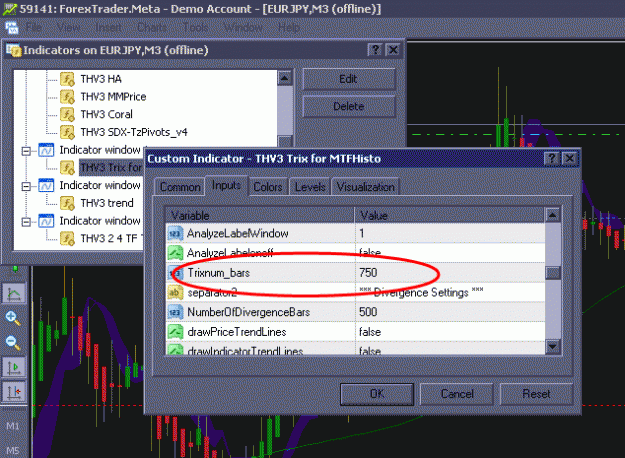
Task: Select THV3 HA indicator in tree
Action: click(x=101, y=79)
